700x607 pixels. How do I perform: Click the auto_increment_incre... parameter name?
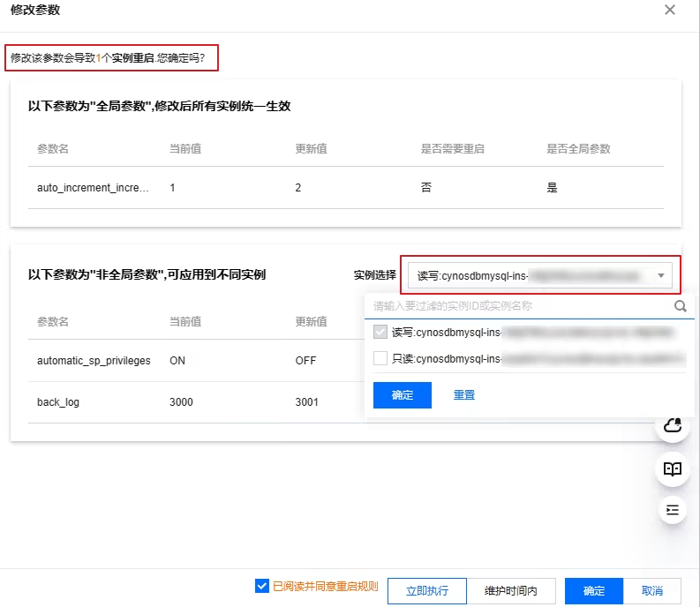93,188
